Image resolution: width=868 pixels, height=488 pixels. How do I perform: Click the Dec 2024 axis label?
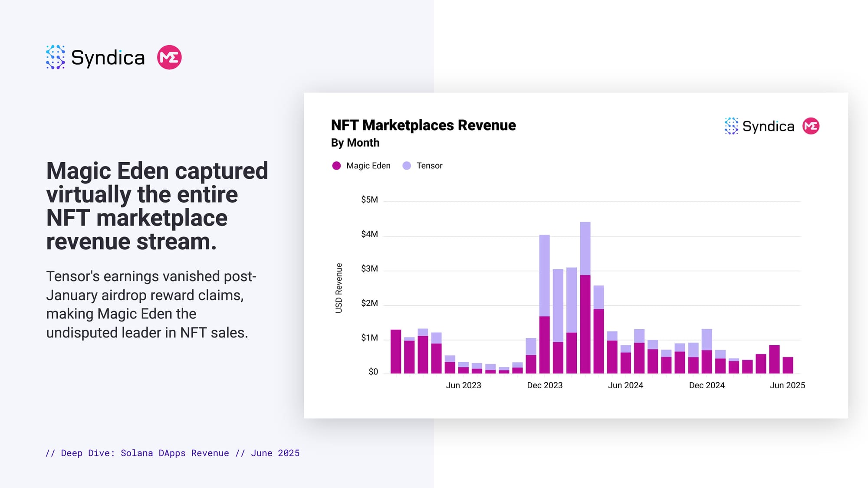point(707,385)
